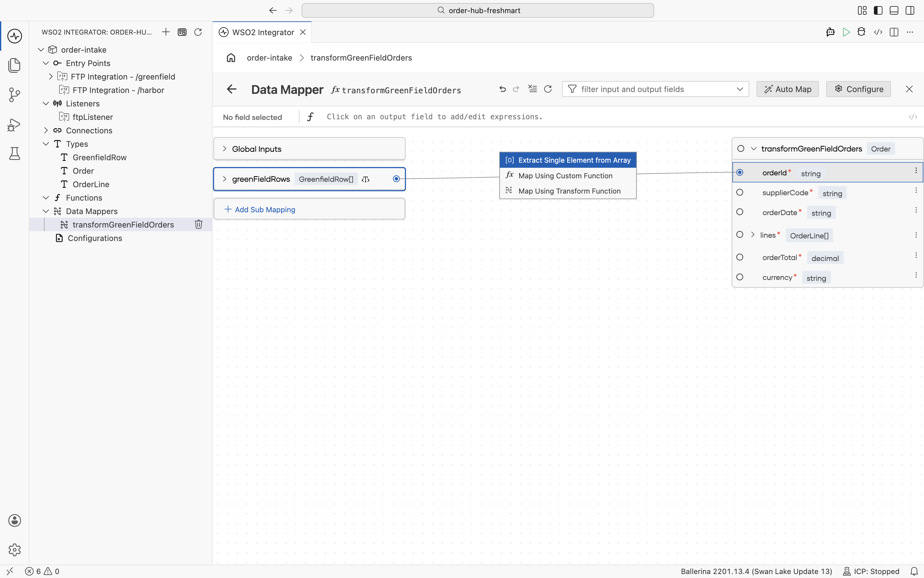Choose Extract Single Element from Array
Viewport: 924px width, 578px height.
pos(568,160)
